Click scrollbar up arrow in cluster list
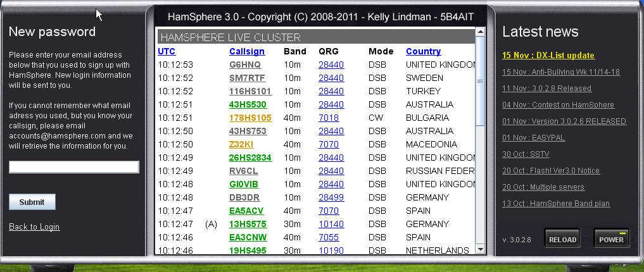Image resolution: width=644 pixels, height=272 pixels. coord(480,32)
